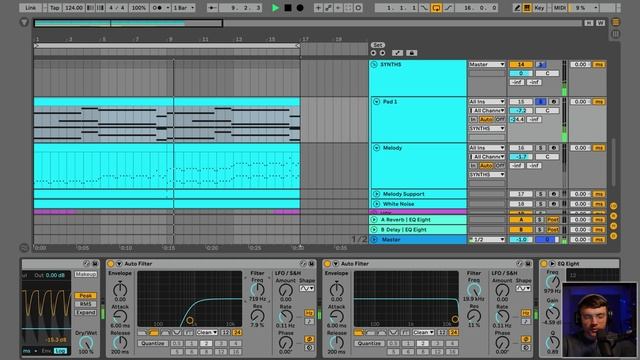
Task: Adjust compressor Dry/Wet knob
Action: pyautogui.click(x=86, y=343)
